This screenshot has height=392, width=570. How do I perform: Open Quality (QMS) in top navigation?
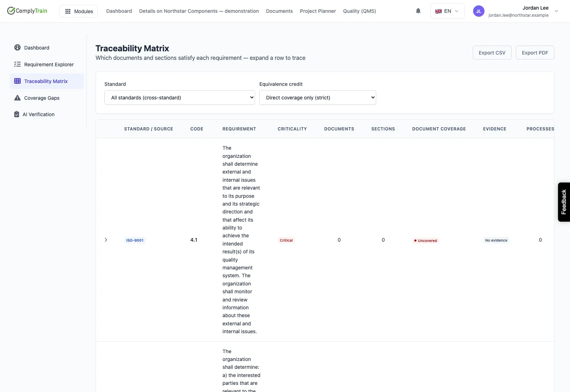point(359,11)
